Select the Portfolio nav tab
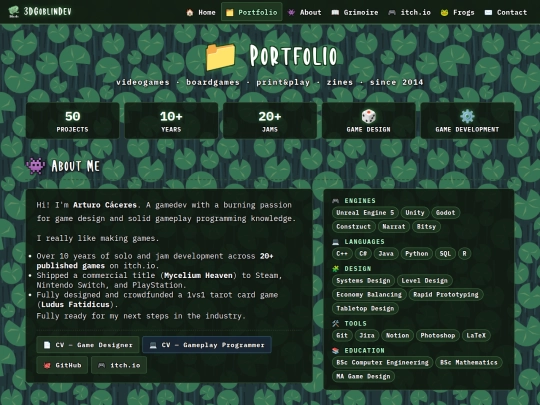 click(252, 12)
